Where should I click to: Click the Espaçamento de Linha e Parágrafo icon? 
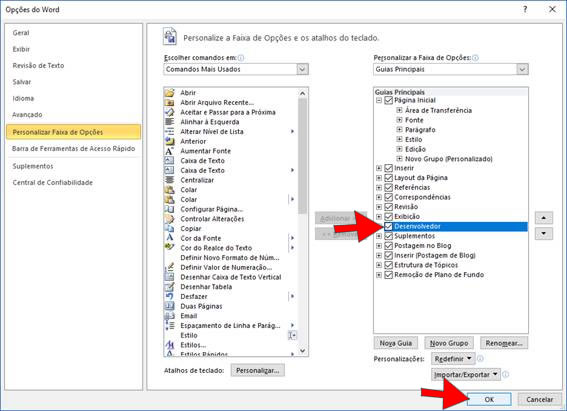169,325
